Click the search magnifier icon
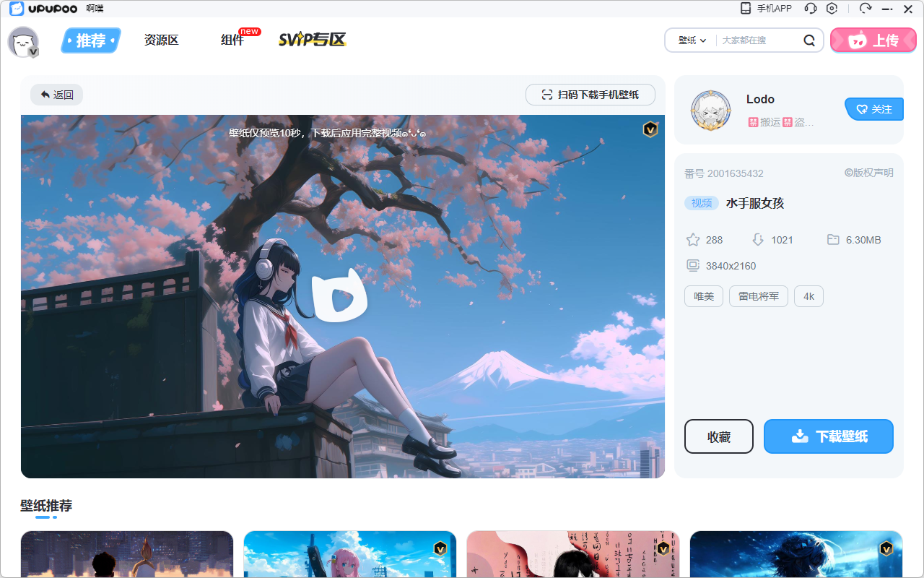 click(x=809, y=40)
